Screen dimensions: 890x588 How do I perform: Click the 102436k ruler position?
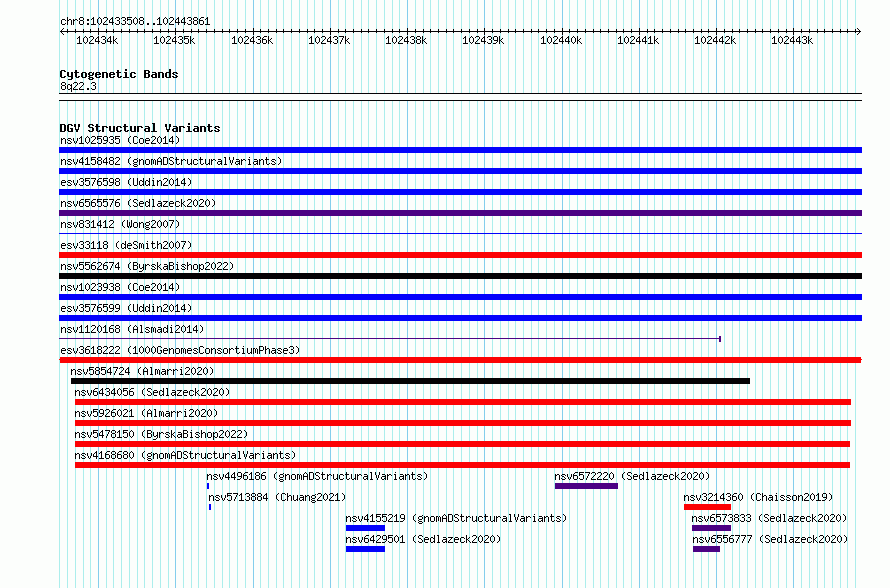252,40
